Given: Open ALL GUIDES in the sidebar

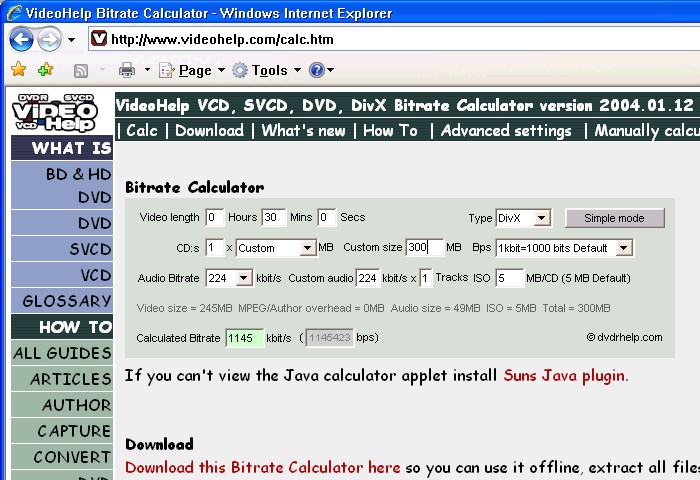Looking at the screenshot, I should (x=62, y=353).
